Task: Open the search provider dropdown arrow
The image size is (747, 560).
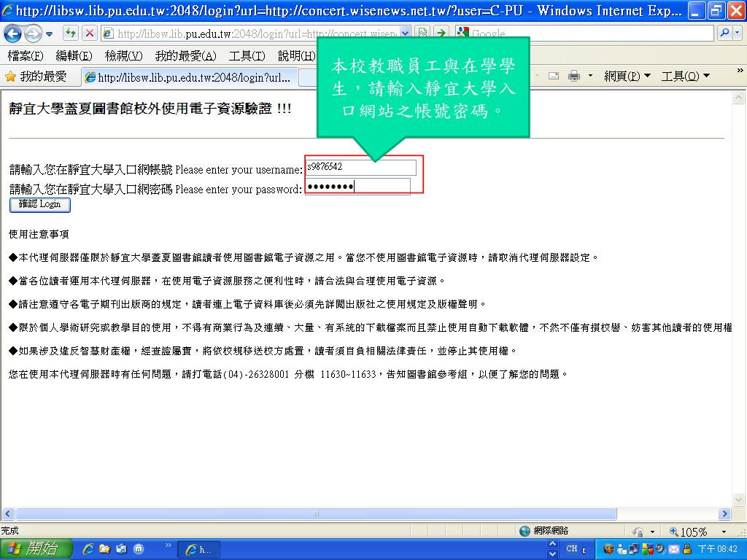Action: point(737,33)
